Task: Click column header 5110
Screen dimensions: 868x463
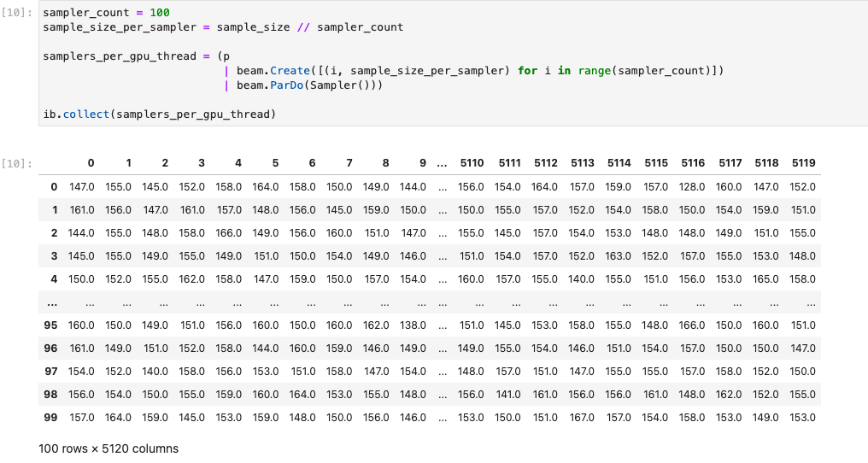Action: pos(472,162)
